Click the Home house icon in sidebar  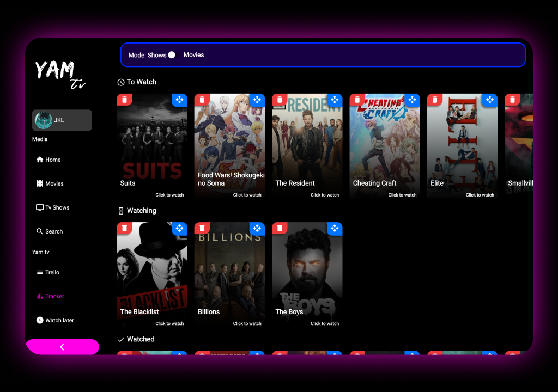tap(40, 160)
